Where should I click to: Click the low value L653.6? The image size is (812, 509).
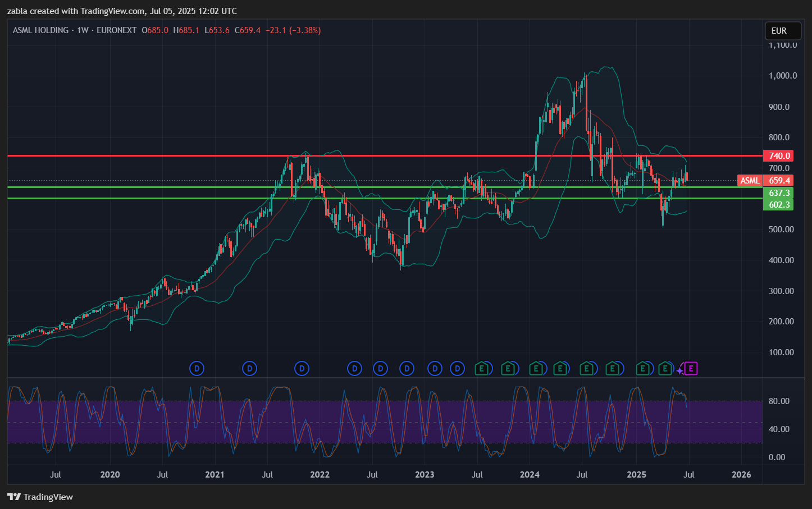[x=217, y=30]
